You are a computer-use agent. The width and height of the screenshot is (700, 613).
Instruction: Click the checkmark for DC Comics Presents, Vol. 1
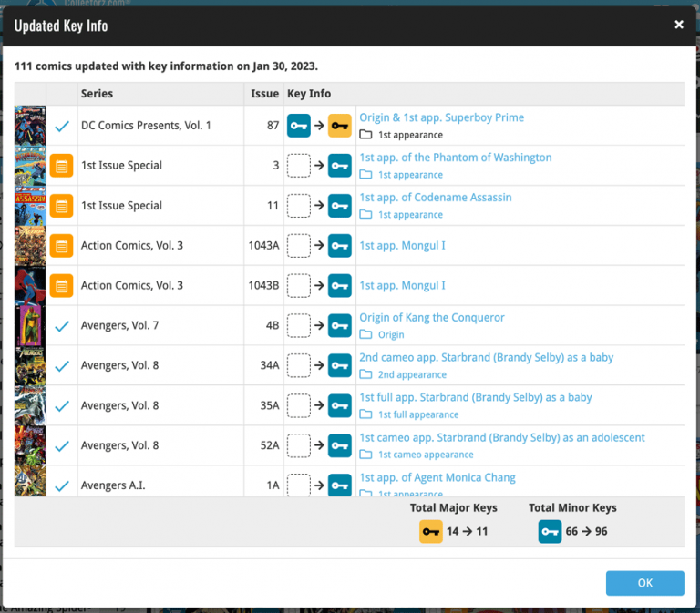point(62,127)
